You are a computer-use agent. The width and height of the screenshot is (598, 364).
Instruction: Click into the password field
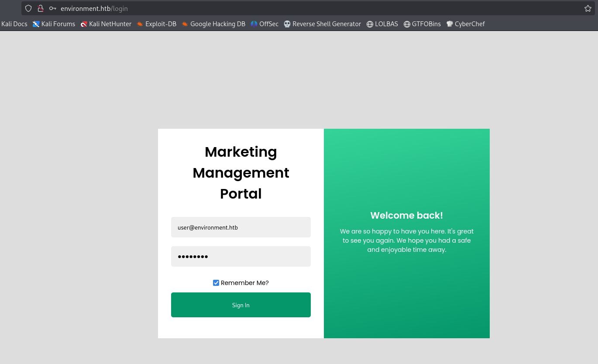click(241, 257)
